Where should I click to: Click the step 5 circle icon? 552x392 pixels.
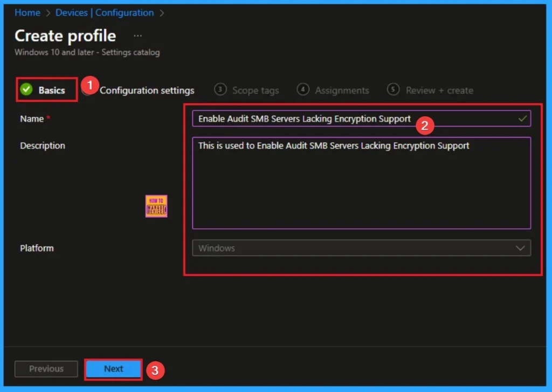pyautogui.click(x=394, y=90)
